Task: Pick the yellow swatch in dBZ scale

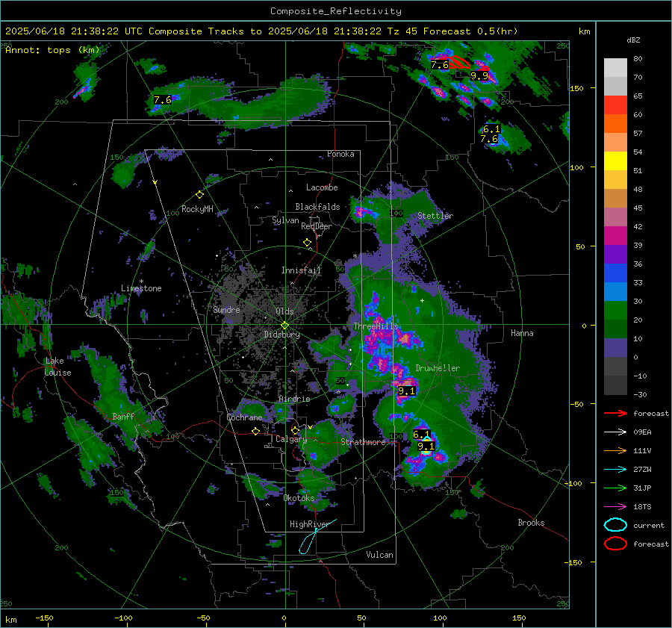Action: pos(615,161)
